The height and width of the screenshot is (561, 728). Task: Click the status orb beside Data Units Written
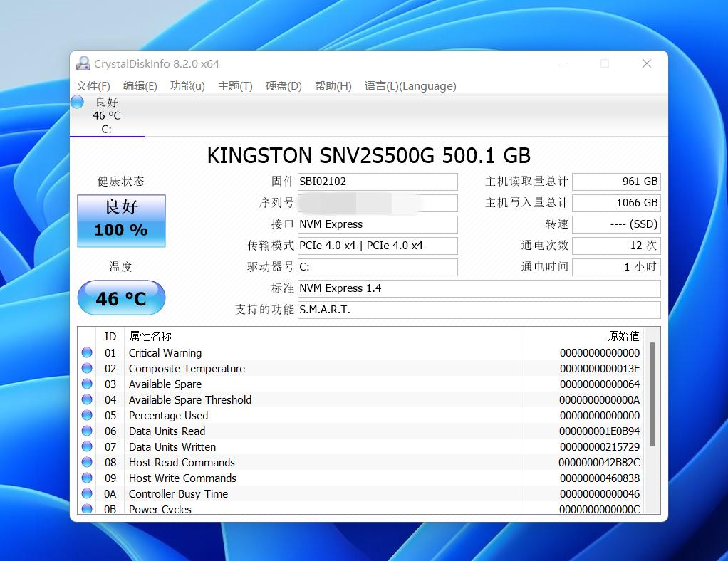click(87, 446)
